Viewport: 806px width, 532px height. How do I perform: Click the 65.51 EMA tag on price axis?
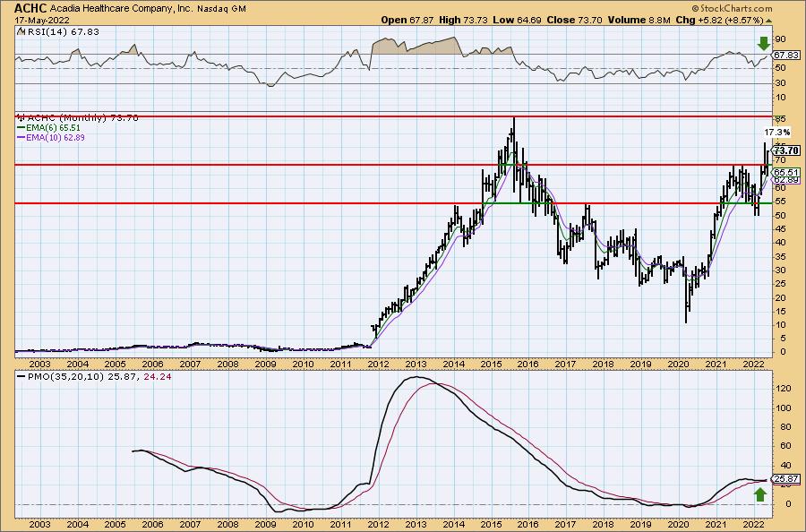coord(787,172)
